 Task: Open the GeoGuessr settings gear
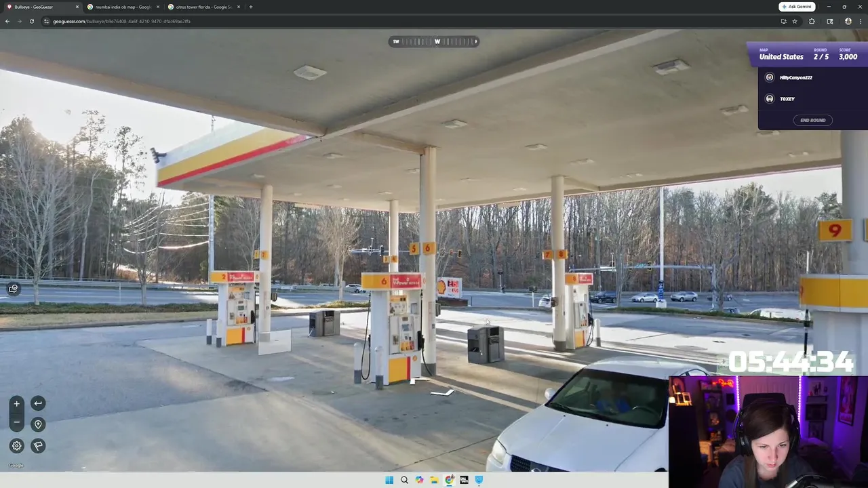[x=17, y=445]
